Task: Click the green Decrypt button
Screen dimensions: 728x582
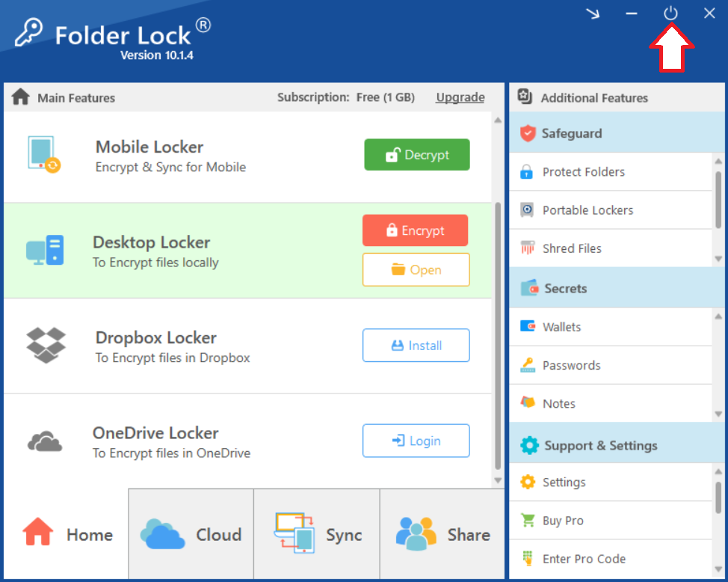Action: point(417,154)
